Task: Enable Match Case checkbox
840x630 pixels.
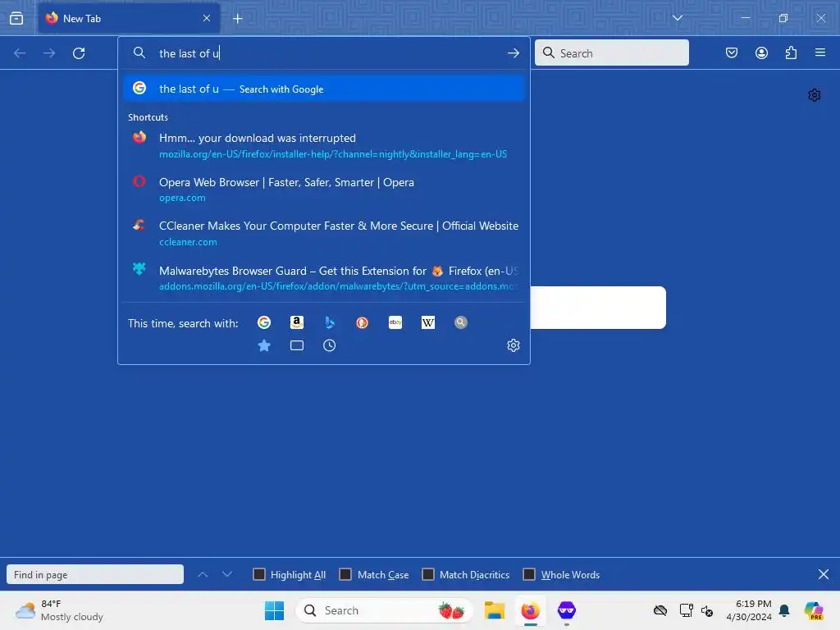Action: click(x=345, y=575)
